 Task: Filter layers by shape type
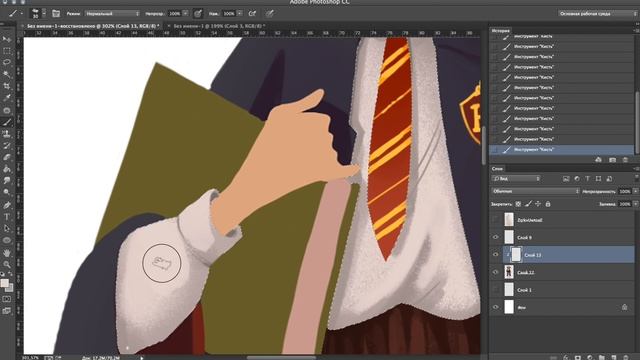pos(598,179)
